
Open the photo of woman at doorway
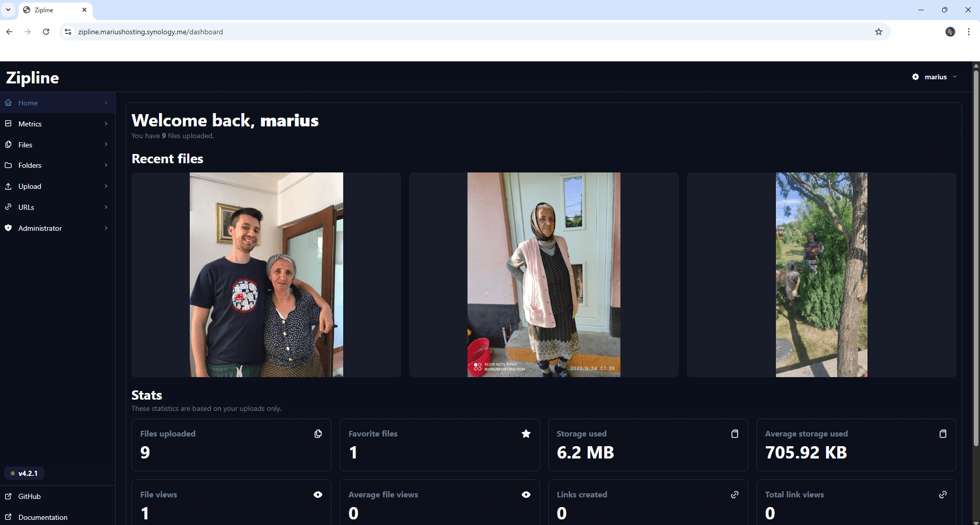544,275
